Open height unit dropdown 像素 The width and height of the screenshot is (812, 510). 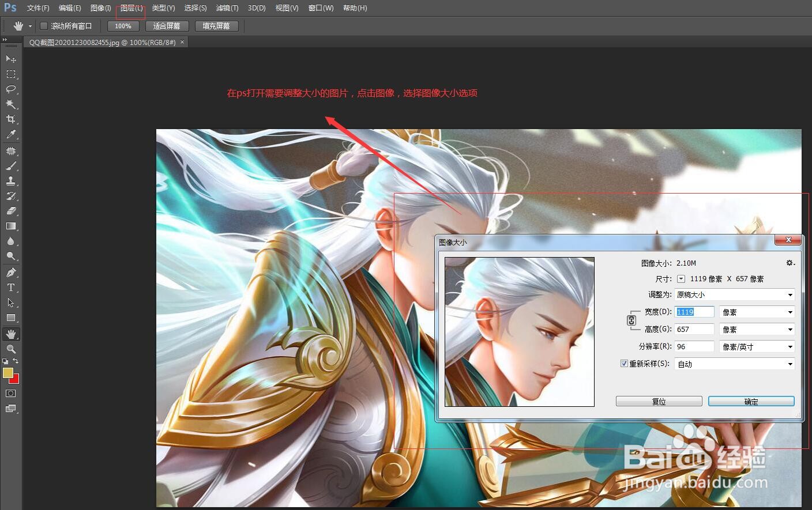757,329
